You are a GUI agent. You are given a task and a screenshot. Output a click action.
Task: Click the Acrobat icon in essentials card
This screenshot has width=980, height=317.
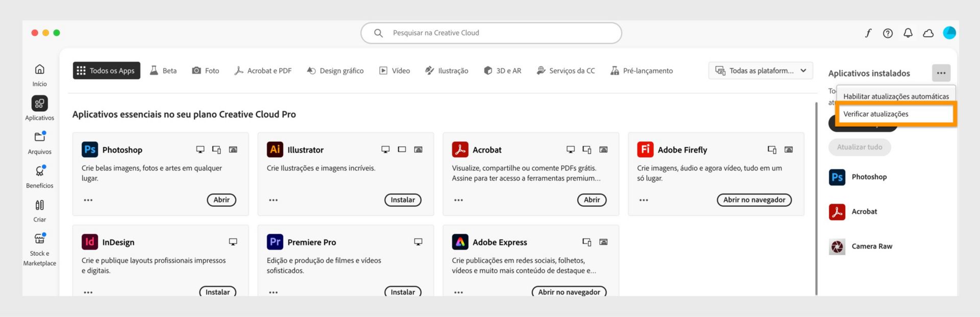point(460,150)
